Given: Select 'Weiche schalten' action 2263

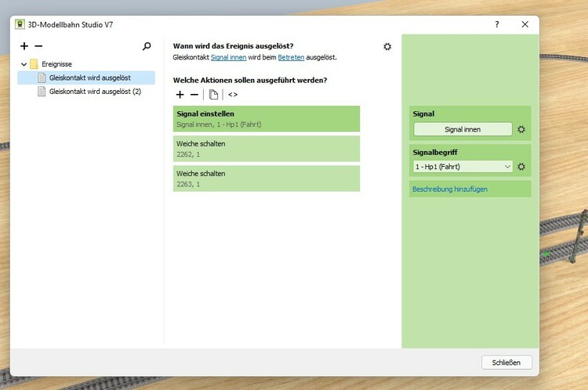Looking at the screenshot, I should (x=267, y=179).
